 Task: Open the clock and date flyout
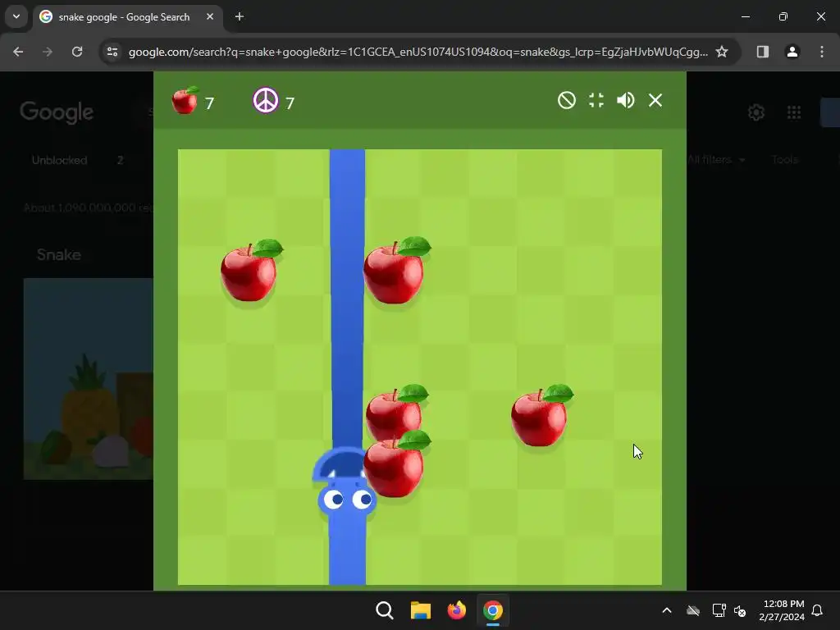coord(782,610)
